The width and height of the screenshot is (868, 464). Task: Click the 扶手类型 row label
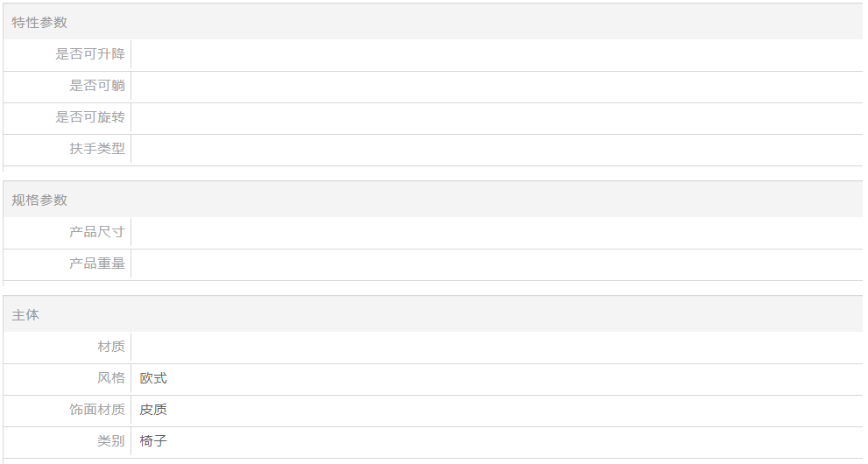[x=97, y=148]
